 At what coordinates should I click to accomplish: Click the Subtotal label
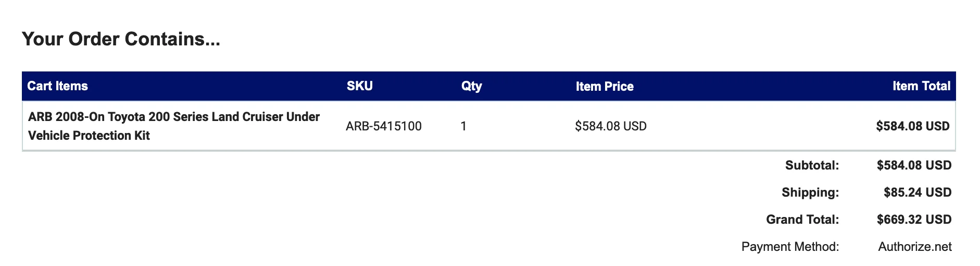click(812, 166)
